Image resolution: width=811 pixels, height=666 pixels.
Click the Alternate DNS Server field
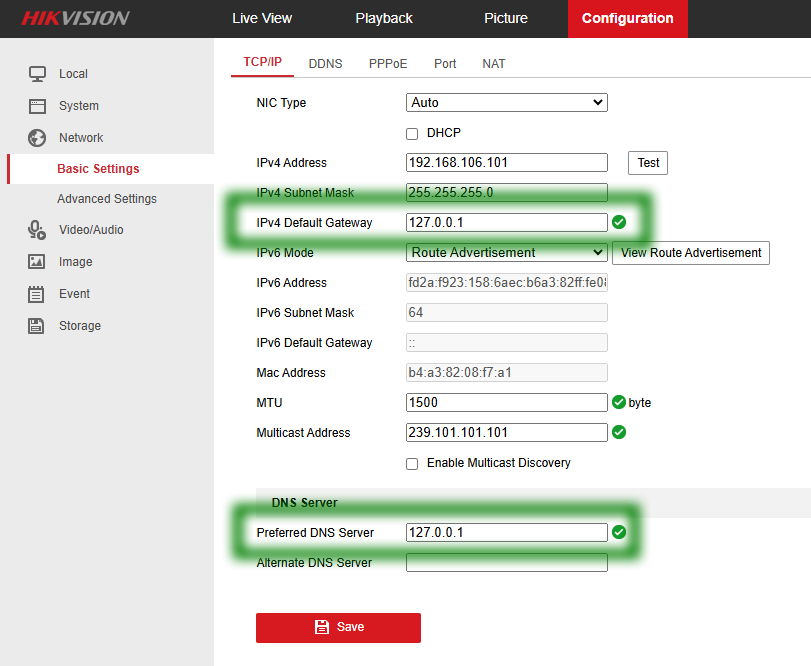(x=507, y=563)
